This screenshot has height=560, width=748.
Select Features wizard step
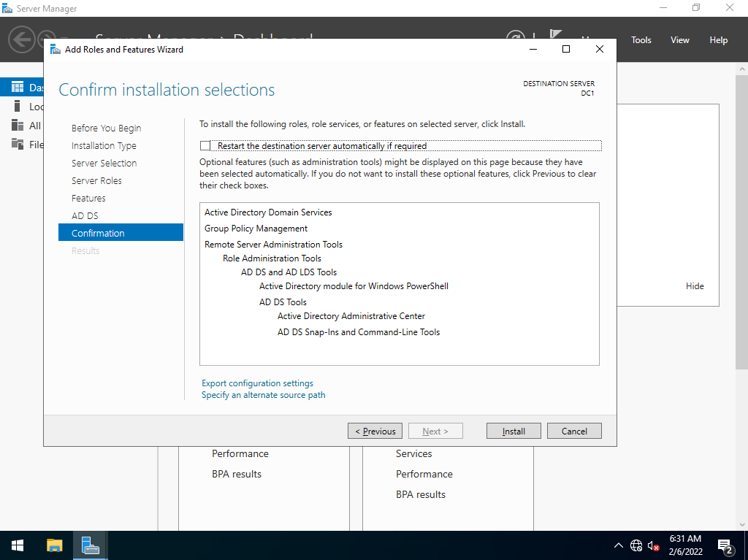point(88,198)
